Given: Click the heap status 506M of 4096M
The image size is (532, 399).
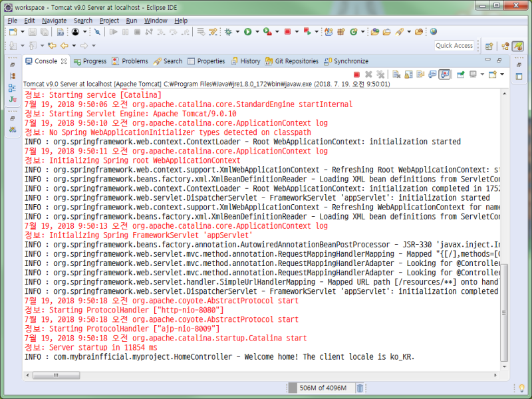Looking at the screenshot, I should [323, 388].
